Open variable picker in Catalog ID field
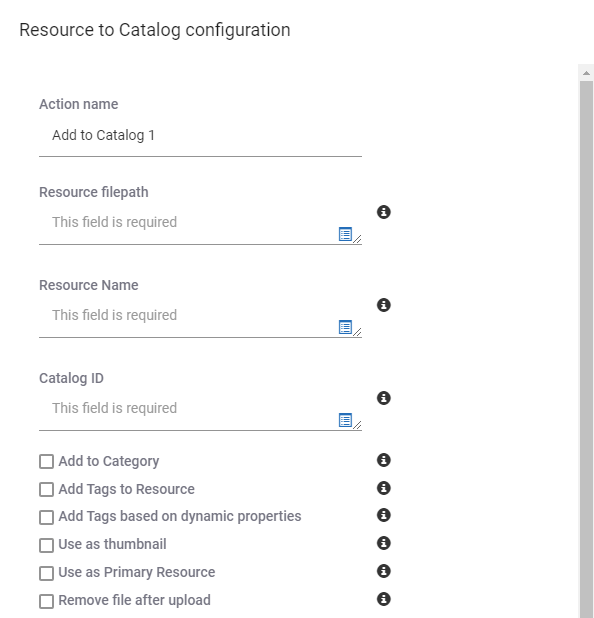The height and width of the screenshot is (618, 594). [x=345, y=420]
